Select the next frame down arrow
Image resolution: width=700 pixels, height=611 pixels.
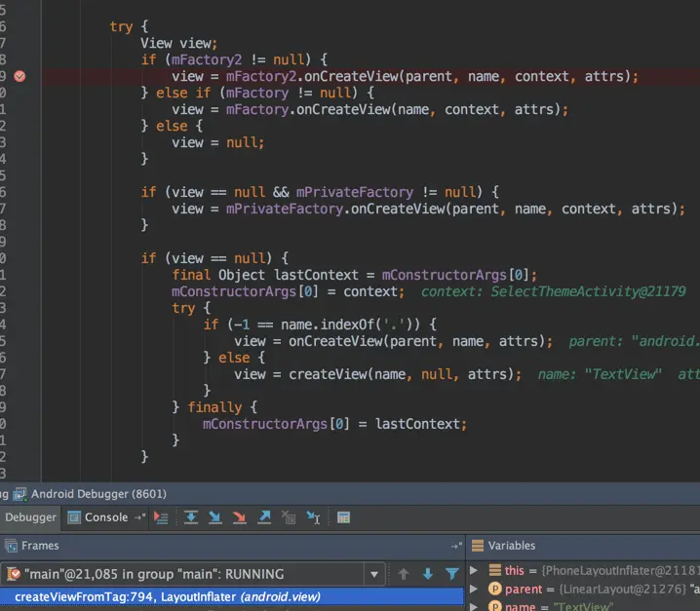click(428, 574)
